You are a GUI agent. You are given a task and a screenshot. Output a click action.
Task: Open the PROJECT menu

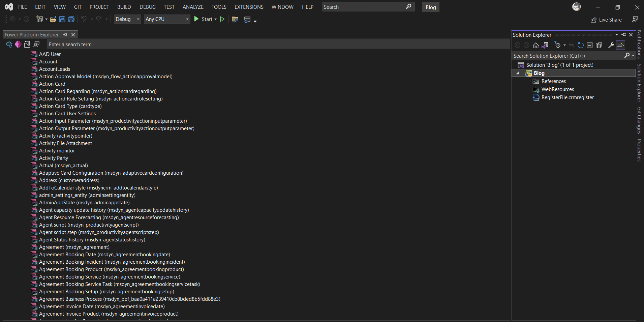99,7
